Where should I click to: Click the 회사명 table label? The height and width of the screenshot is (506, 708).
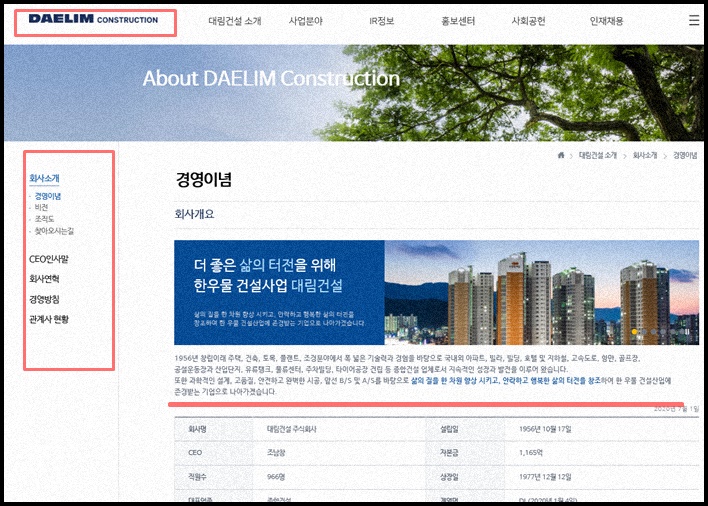197,429
